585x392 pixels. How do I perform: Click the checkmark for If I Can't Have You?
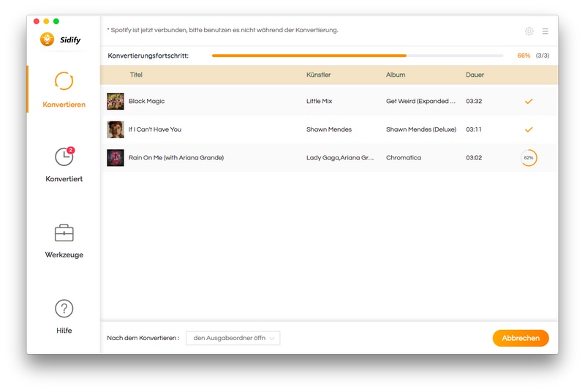click(x=529, y=129)
